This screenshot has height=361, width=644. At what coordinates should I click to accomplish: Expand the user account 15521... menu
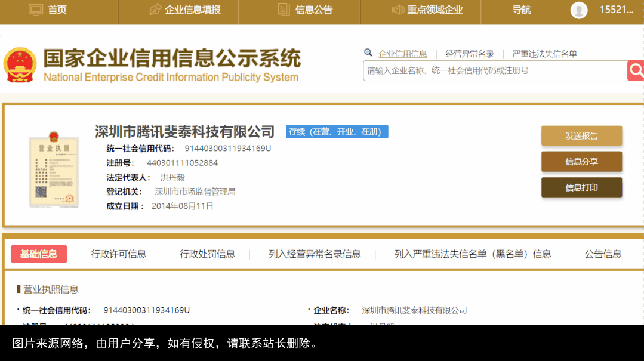(x=617, y=10)
